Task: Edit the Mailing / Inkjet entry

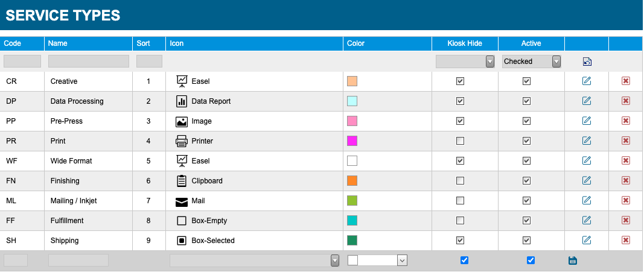Action: [x=587, y=201]
